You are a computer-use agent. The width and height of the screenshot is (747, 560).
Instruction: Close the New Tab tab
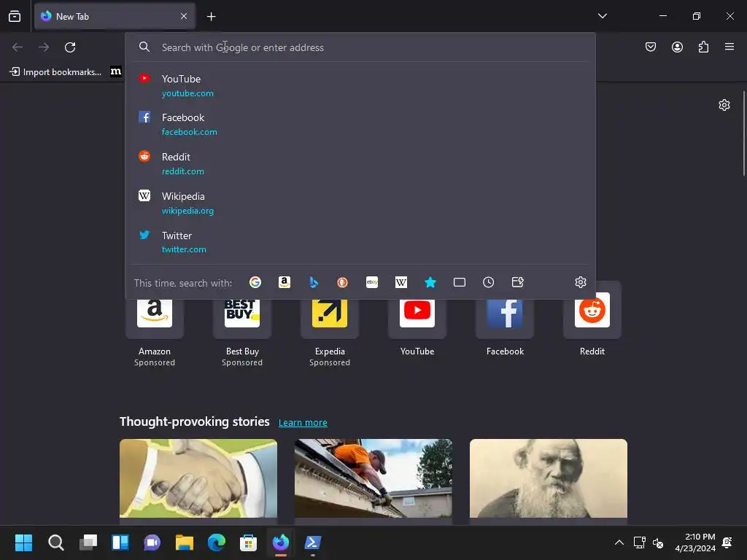(x=184, y=16)
